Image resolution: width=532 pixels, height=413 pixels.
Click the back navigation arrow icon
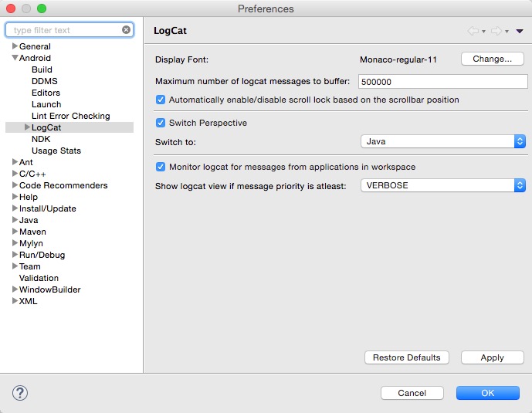[473, 32]
